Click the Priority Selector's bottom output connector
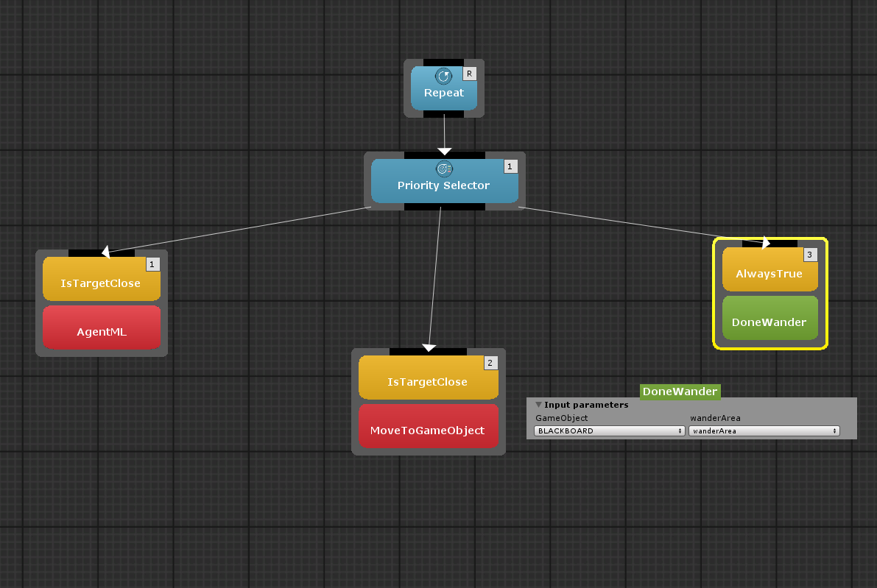The width and height of the screenshot is (877, 588). point(444,207)
